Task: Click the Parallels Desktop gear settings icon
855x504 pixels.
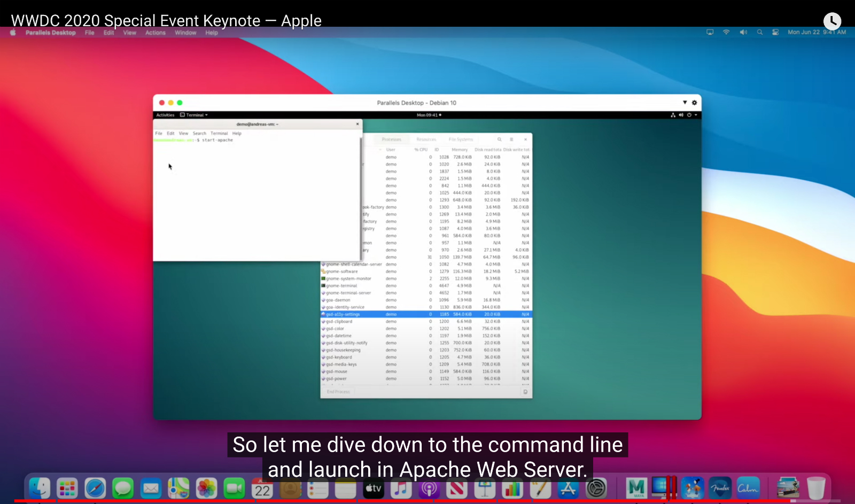Action: coord(694,103)
